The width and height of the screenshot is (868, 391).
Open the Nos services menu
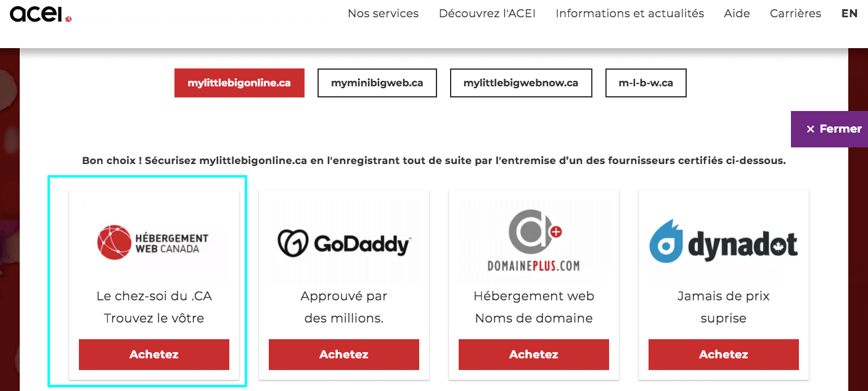coord(383,14)
